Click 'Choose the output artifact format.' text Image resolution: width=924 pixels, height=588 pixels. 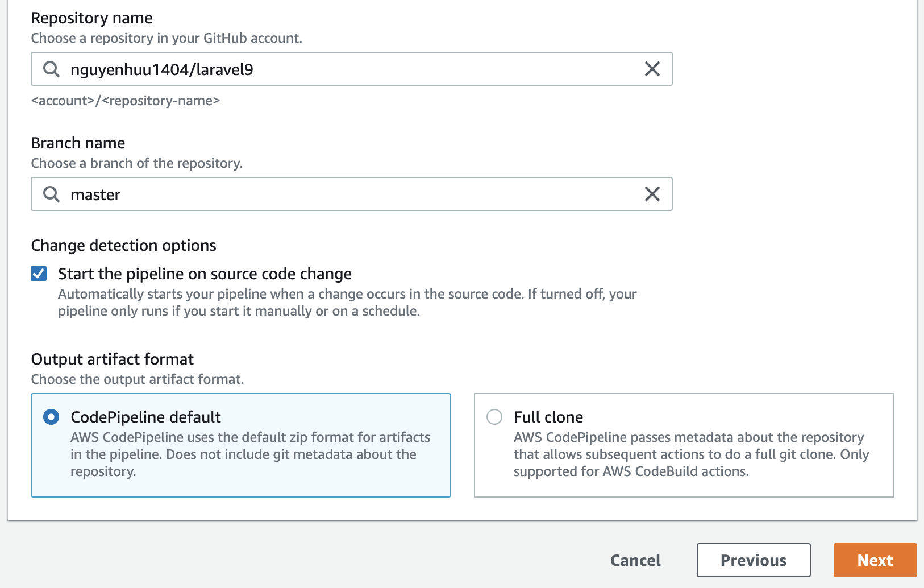tap(138, 379)
